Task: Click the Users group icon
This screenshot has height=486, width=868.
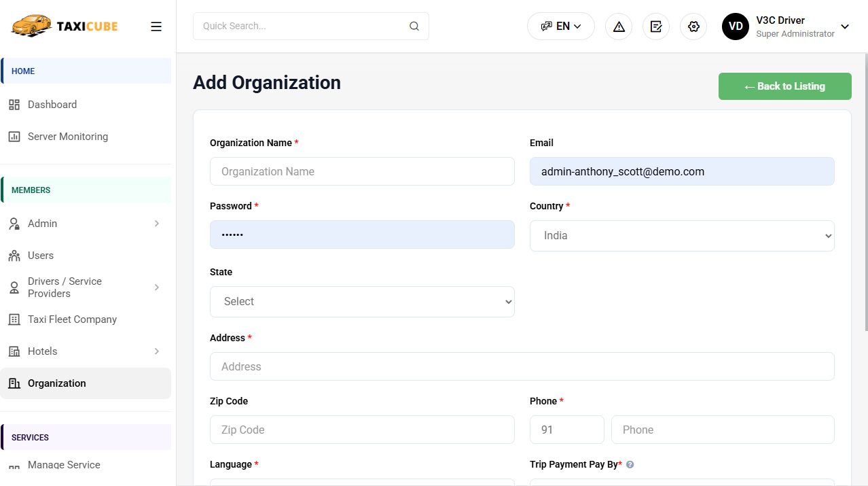Action: (14, 256)
